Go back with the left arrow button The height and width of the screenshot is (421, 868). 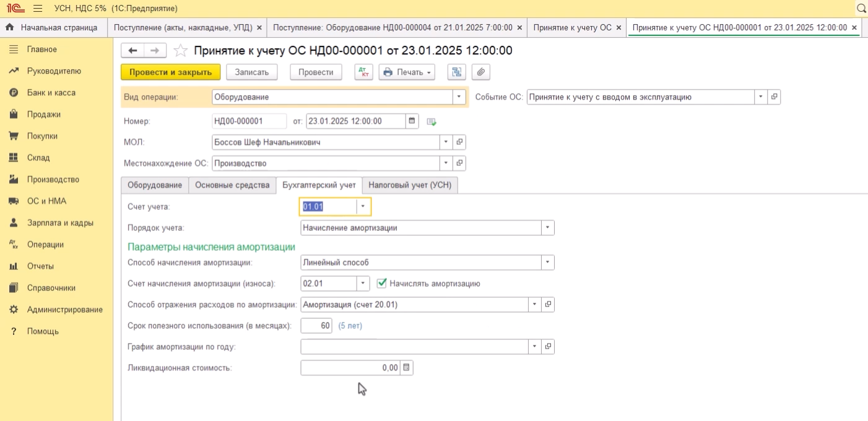(132, 51)
